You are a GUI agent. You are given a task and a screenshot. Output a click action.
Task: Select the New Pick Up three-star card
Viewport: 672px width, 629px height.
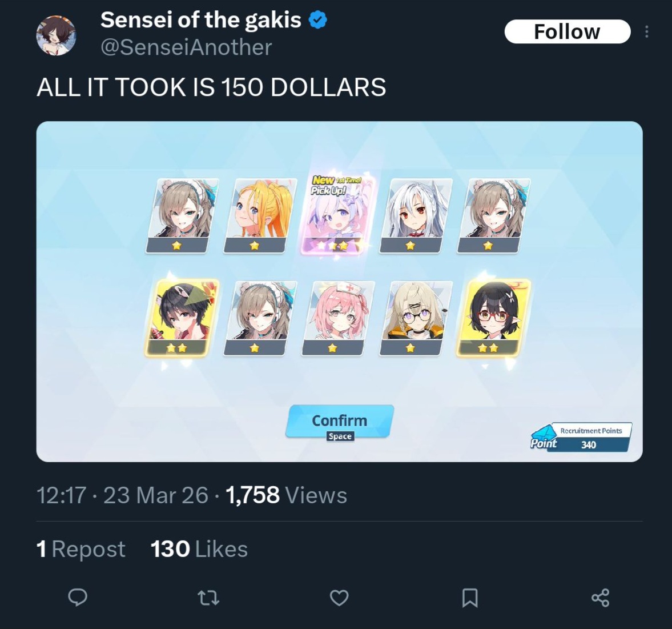point(338,215)
